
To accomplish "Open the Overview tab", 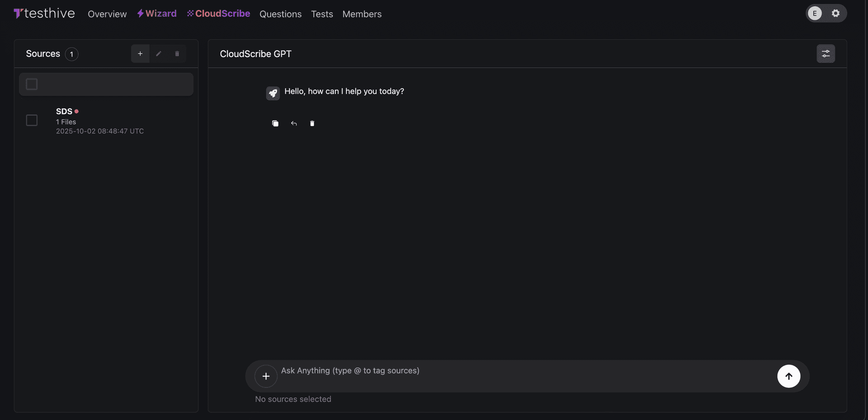I will (107, 14).
